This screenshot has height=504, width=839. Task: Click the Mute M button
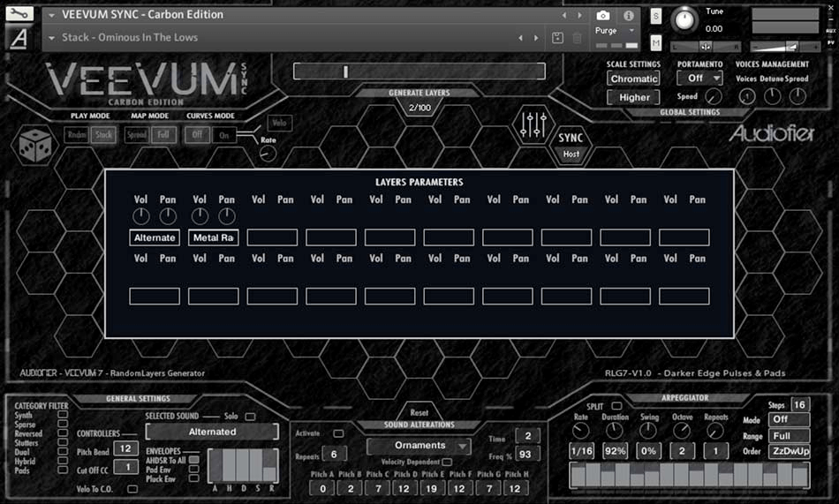(x=656, y=42)
